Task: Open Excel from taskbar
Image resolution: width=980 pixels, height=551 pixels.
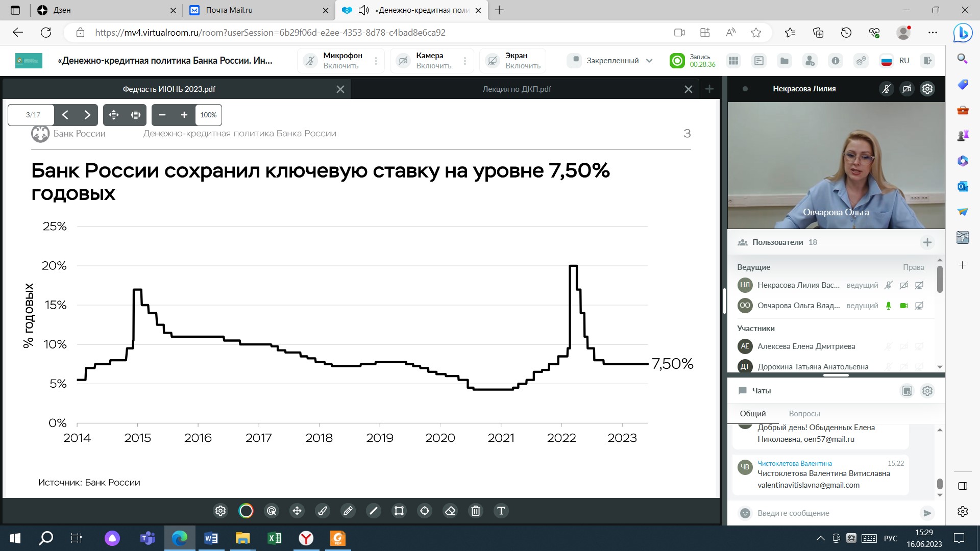Action: tap(274, 538)
